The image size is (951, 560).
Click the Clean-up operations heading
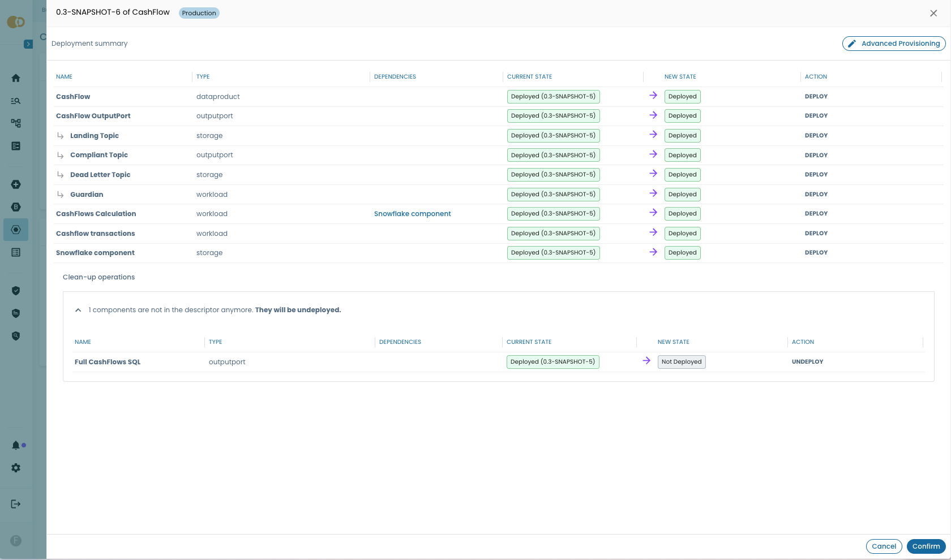point(98,277)
